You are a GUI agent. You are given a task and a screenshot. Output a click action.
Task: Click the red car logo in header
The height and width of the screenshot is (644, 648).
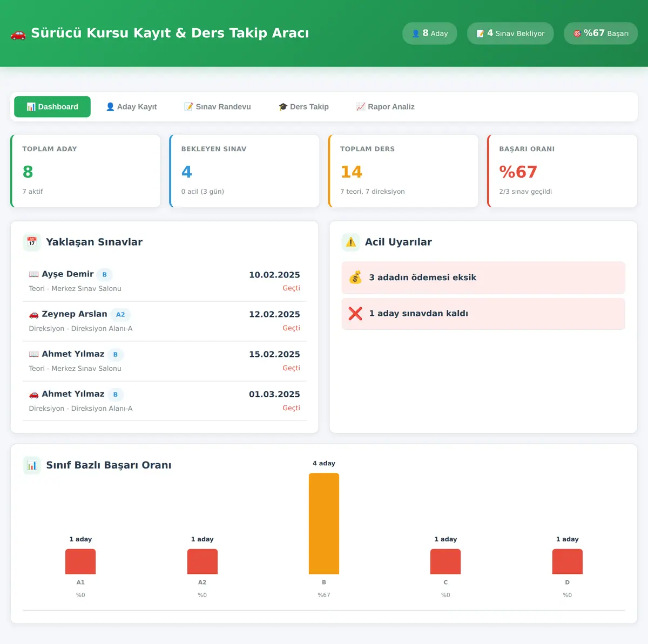coord(18,34)
